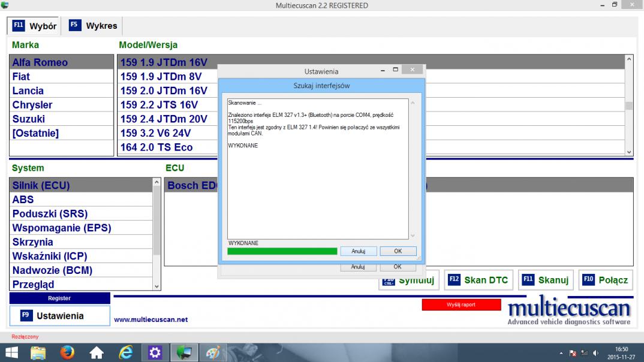The width and height of the screenshot is (644, 362).
Task: Open File Explorer from taskbar
Action: tap(38, 353)
